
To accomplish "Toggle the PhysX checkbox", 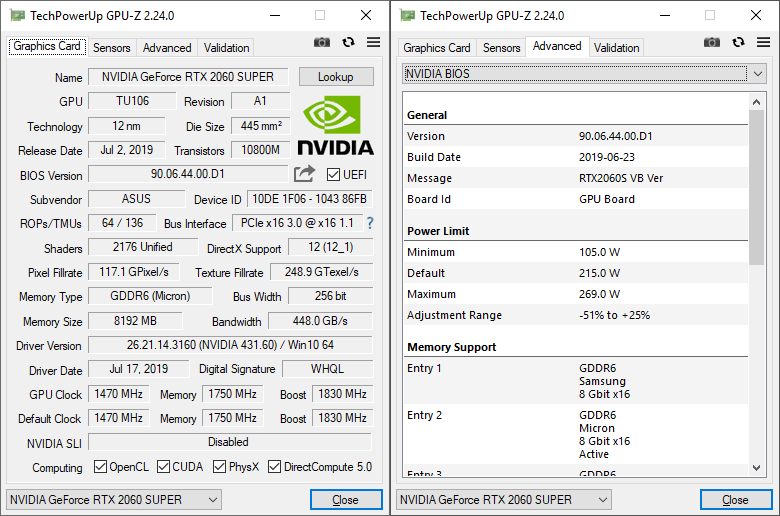I will click(x=219, y=467).
